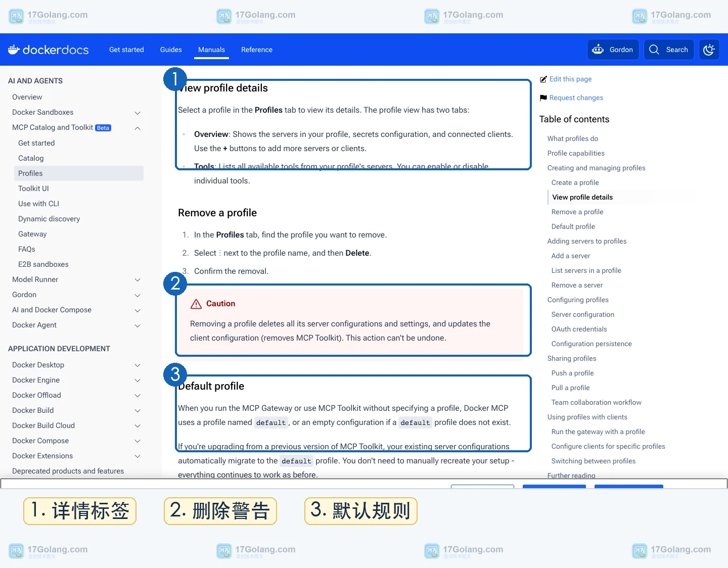Jump to Configuring profiles section
This screenshot has height=568, width=728.
point(578,300)
